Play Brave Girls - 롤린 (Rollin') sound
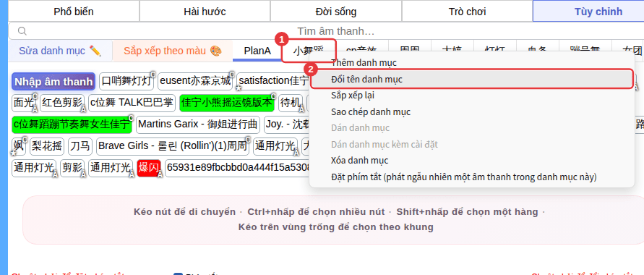Image resolution: width=644 pixels, height=275 pixels. (173, 146)
